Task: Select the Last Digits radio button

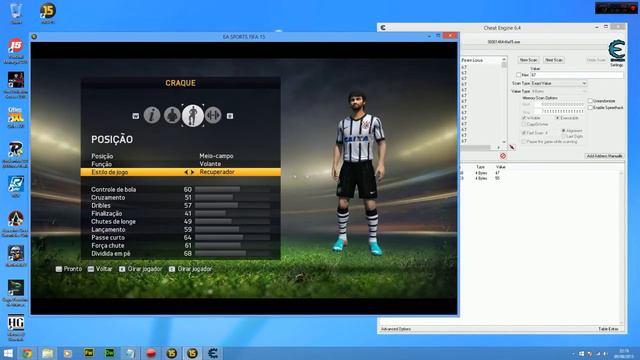Action: 563,136
